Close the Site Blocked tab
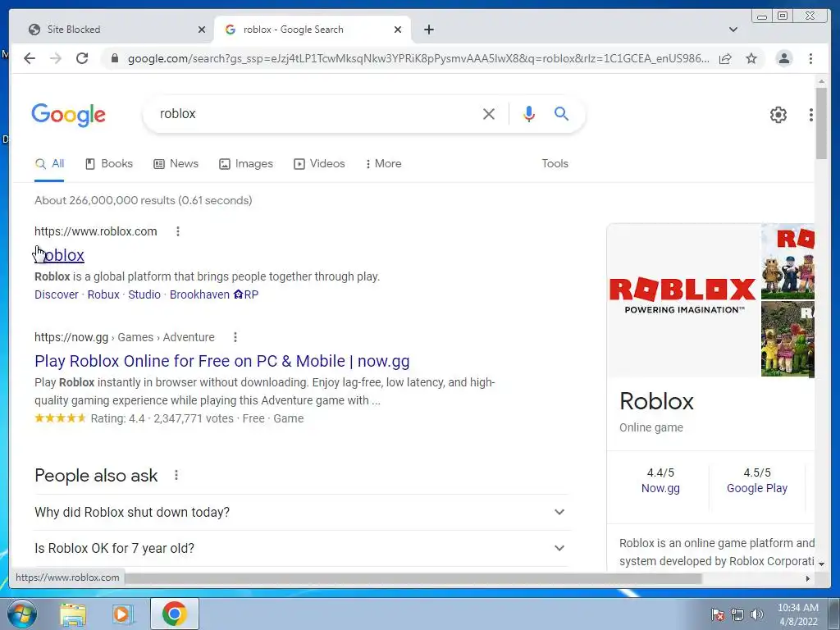 202,30
